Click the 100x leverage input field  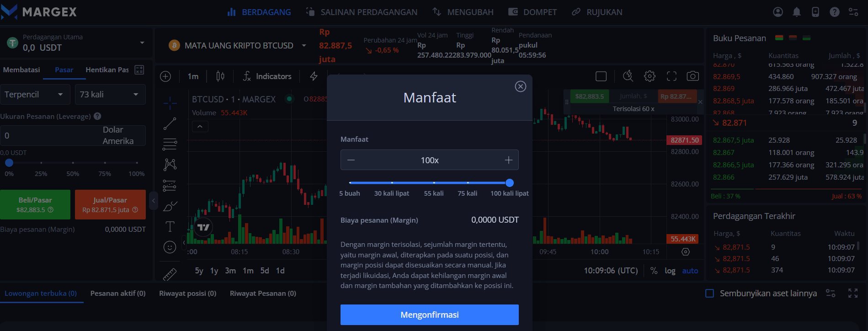click(x=430, y=160)
